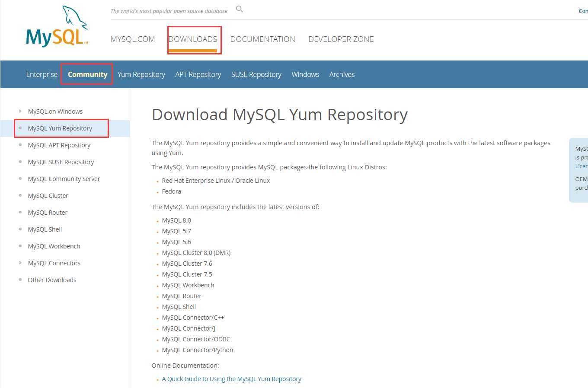The width and height of the screenshot is (588, 388).
Task: Click the Fedora list item
Action: coord(172,191)
